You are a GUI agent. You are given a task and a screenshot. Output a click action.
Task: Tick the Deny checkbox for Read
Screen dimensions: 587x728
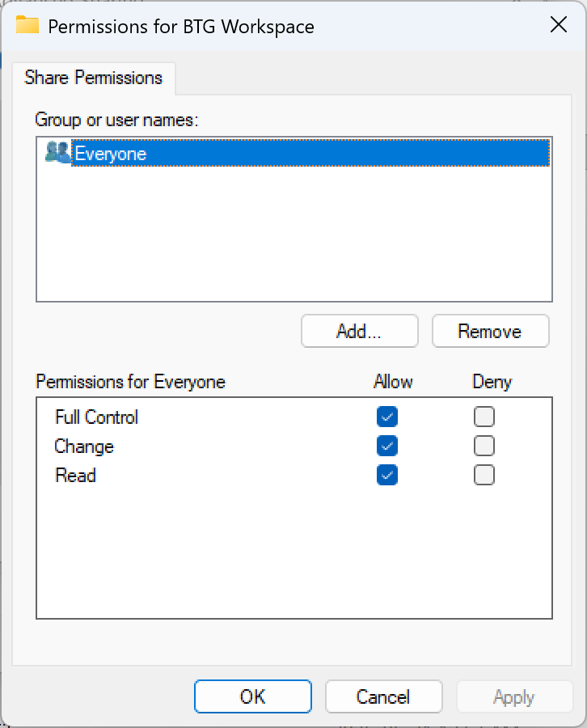tap(484, 475)
